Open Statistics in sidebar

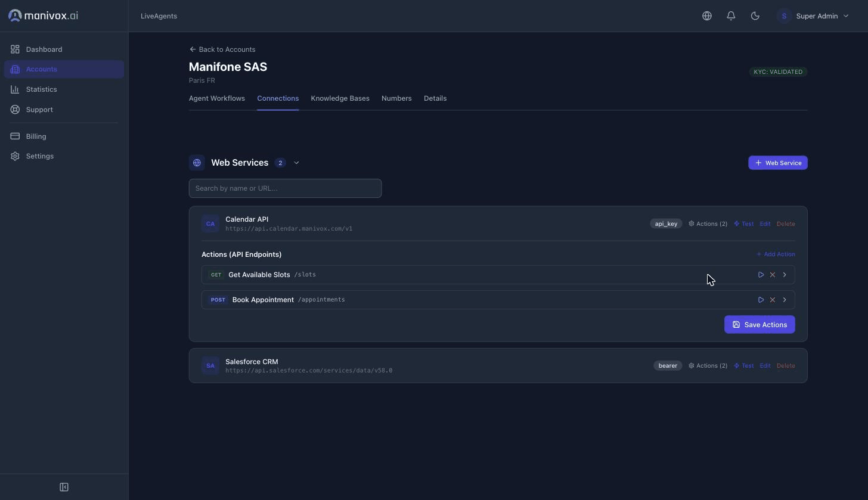pos(64,89)
